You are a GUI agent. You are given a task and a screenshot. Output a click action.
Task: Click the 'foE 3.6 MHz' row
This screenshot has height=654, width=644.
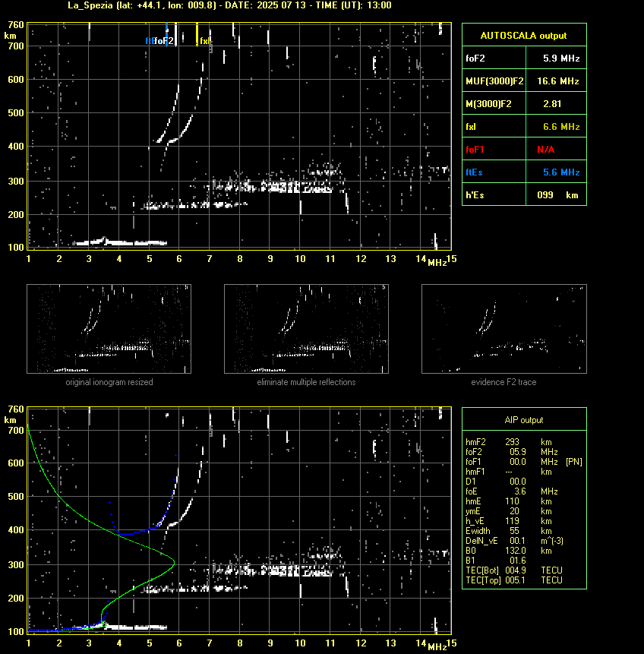tap(511, 491)
